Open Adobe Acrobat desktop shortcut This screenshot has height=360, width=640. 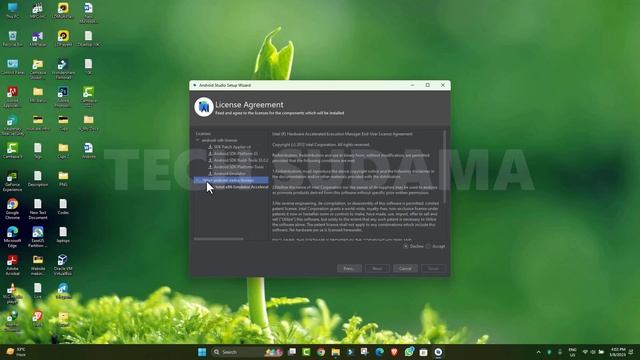(x=12, y=265)
